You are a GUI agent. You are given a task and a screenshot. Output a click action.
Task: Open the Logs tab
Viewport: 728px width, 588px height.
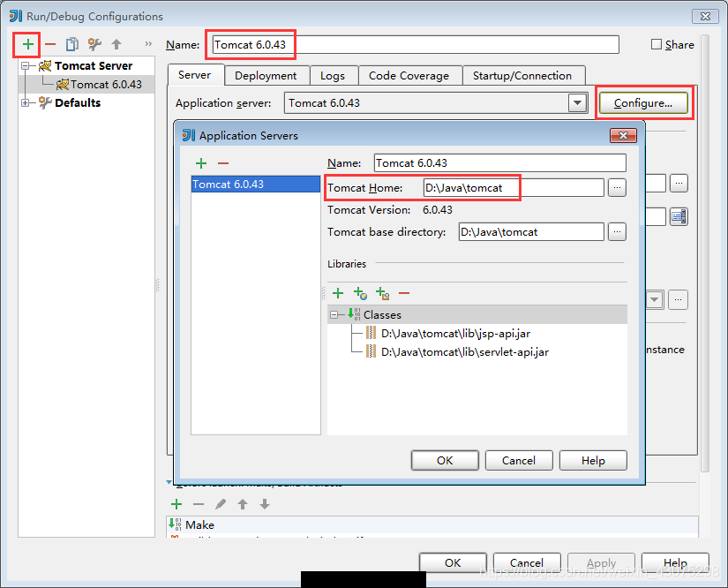333,76
